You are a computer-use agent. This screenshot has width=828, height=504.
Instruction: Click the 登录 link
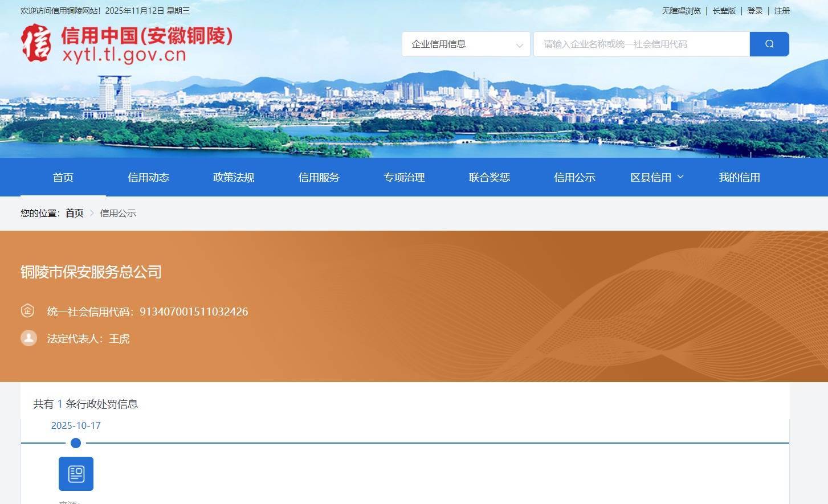(754, 10)
